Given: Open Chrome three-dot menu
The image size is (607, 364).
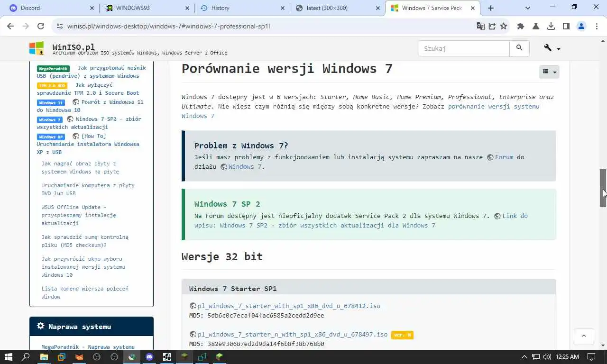Looking at the screenshot, I should click(597, 26).
